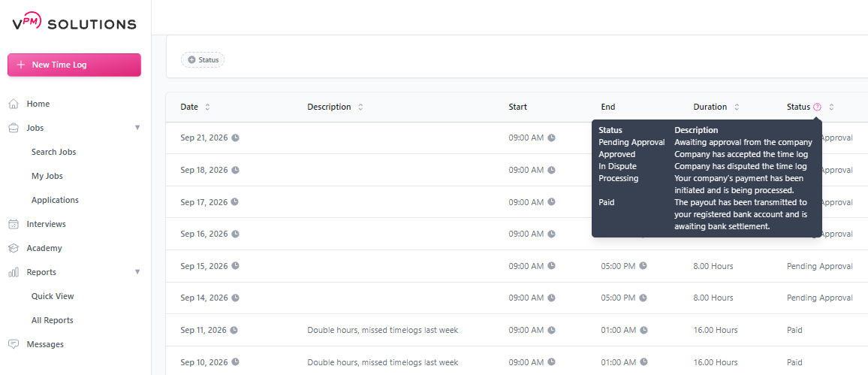Viewport: 868px width, 375px height.
Task: Click the Sep 10 double hours description
Action: (x=382, y=362)
